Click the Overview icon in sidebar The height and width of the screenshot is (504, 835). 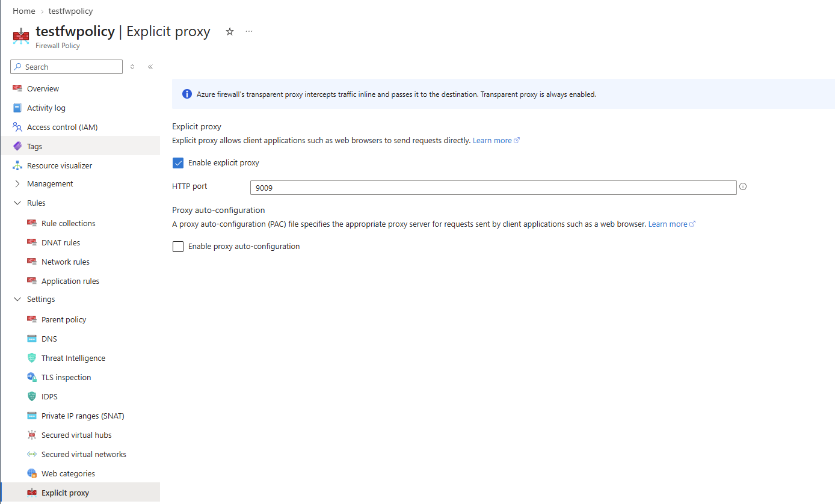tap(17, 88)
